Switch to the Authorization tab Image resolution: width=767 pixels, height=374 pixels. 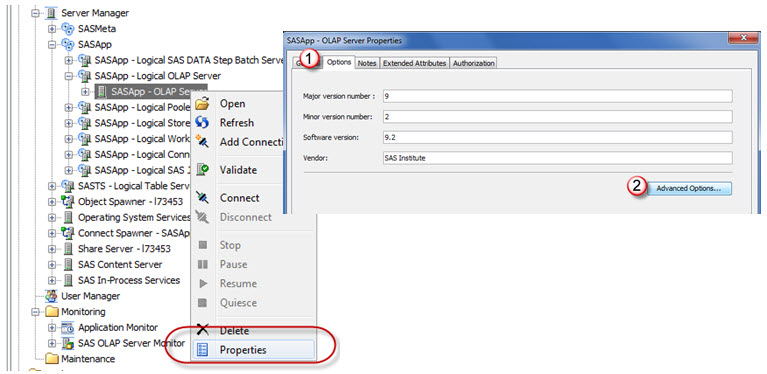(473, 63)
